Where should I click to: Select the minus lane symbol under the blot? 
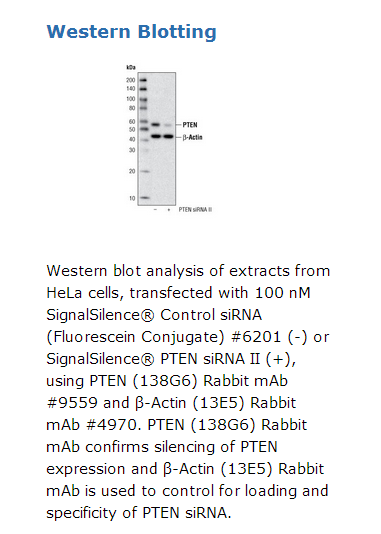155,209
